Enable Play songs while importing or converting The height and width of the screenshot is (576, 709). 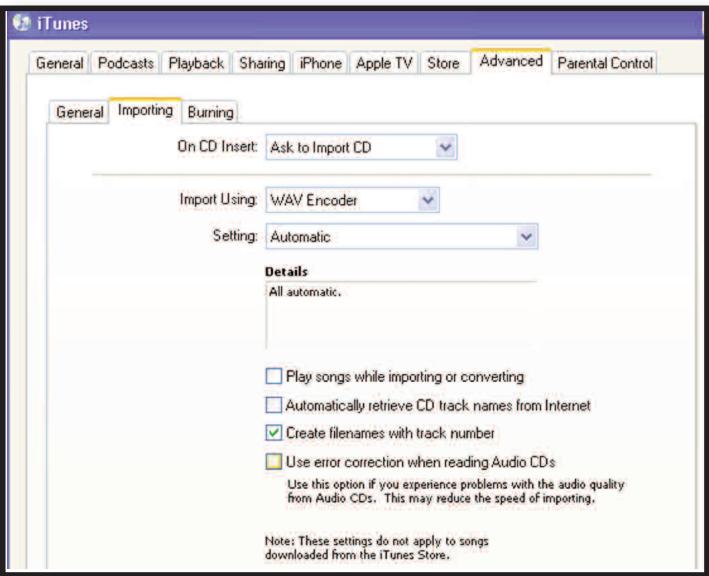(274, 376)
